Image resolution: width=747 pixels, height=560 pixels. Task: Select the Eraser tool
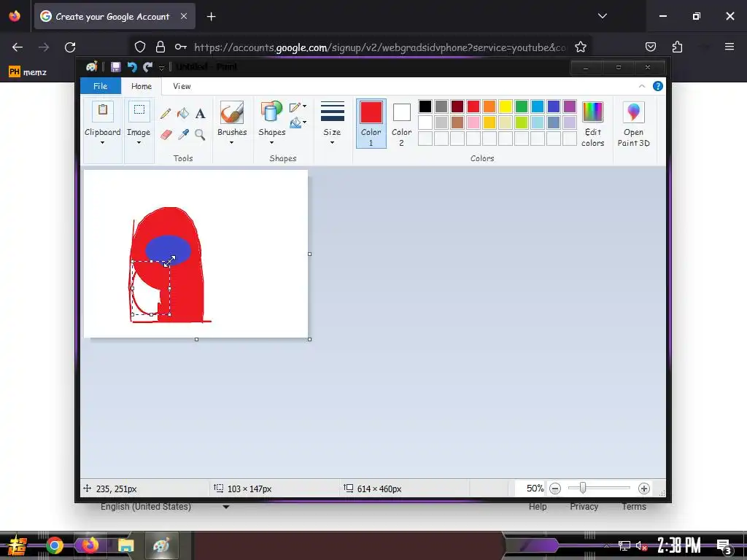click(166, 135)
